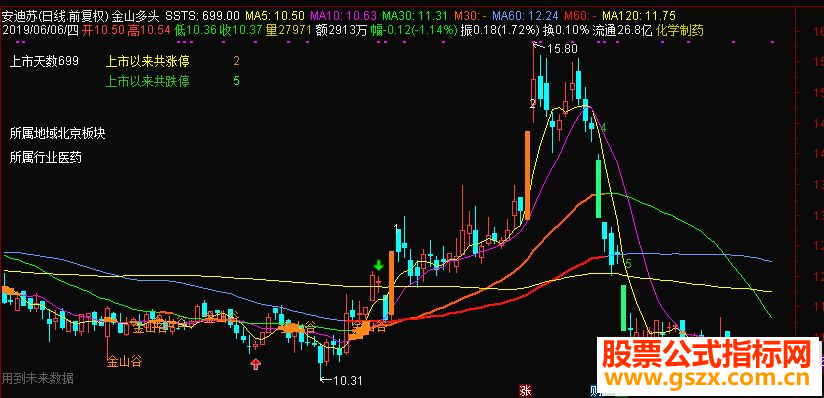
Task: Click the float value 流通26.8亿
Action: 622,31
